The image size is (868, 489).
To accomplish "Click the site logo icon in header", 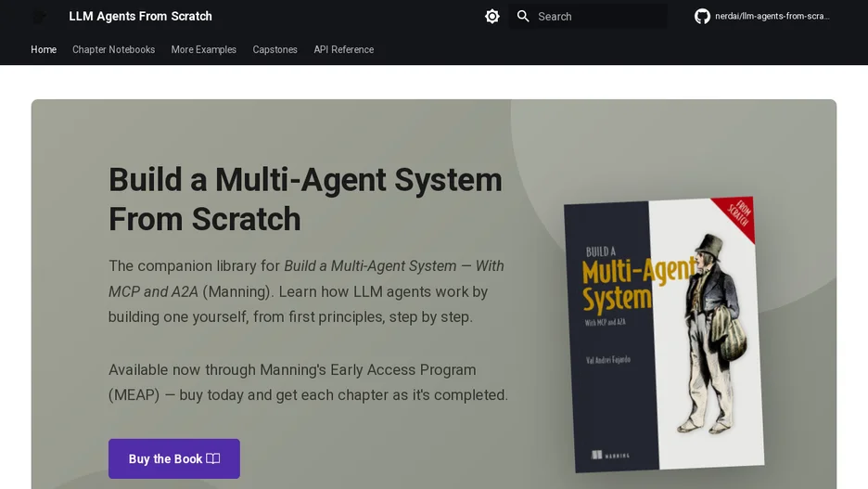I will pyautogui.click(x=39, y=17).
